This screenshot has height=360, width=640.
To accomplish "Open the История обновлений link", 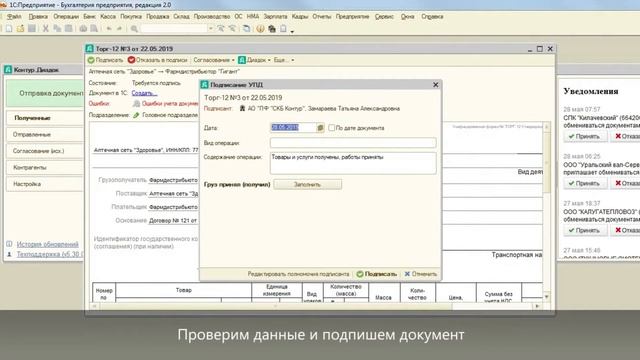I will [x=47, y=244].
